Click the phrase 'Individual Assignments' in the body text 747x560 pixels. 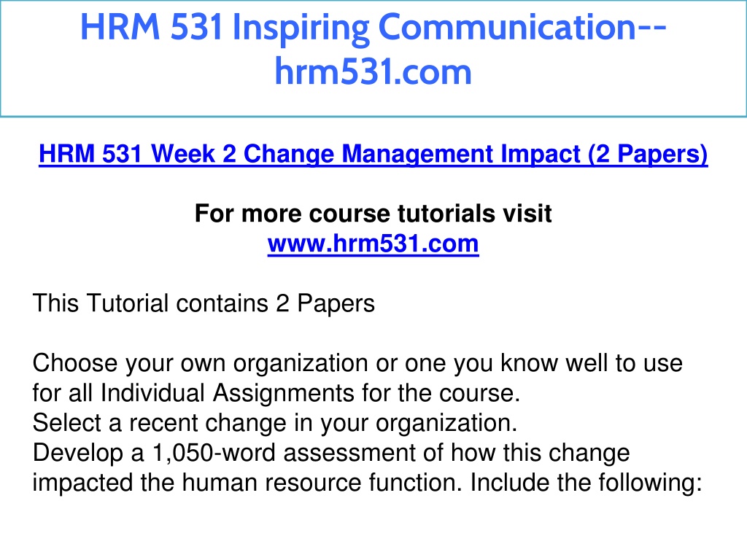228,393
